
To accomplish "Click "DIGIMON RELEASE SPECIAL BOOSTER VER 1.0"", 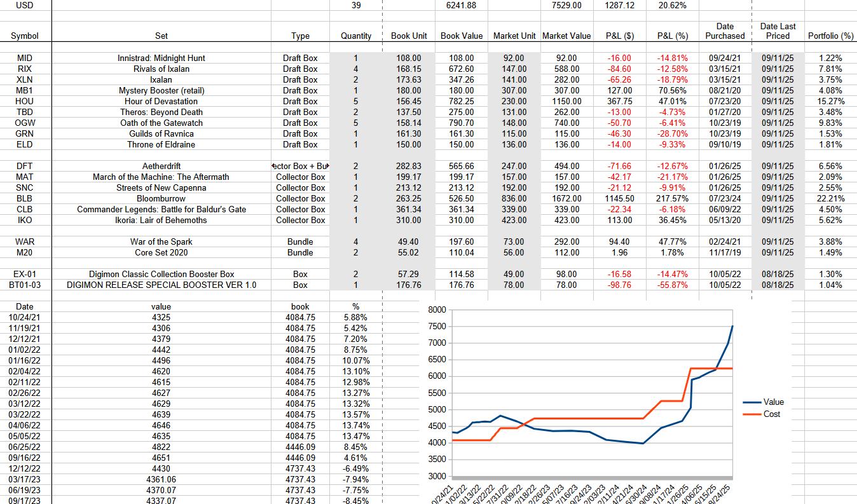I will [161, 285].
